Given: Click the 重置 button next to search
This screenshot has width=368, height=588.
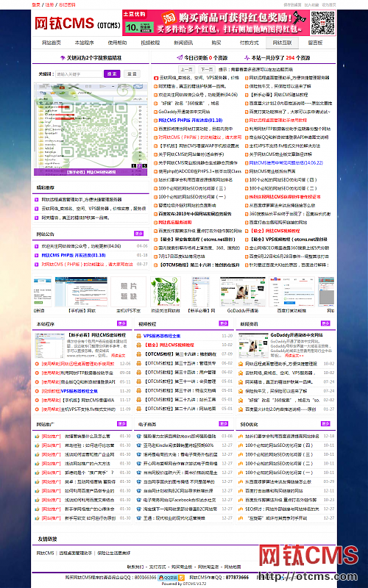Looking at the screenshot, I should pos(132,74).
